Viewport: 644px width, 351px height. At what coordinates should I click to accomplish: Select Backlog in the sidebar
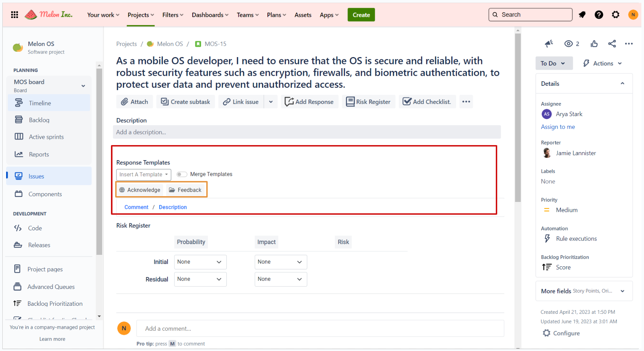[39, 120]
